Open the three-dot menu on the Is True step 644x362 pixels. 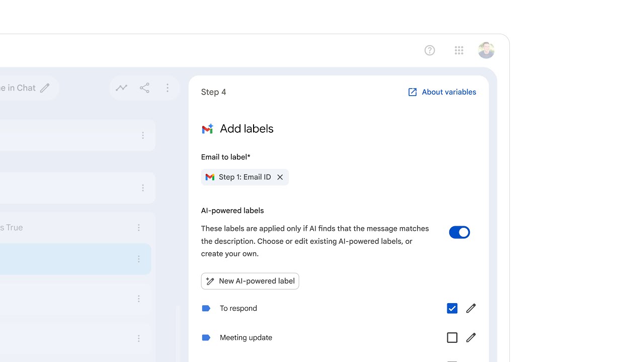tap(139, 228)
